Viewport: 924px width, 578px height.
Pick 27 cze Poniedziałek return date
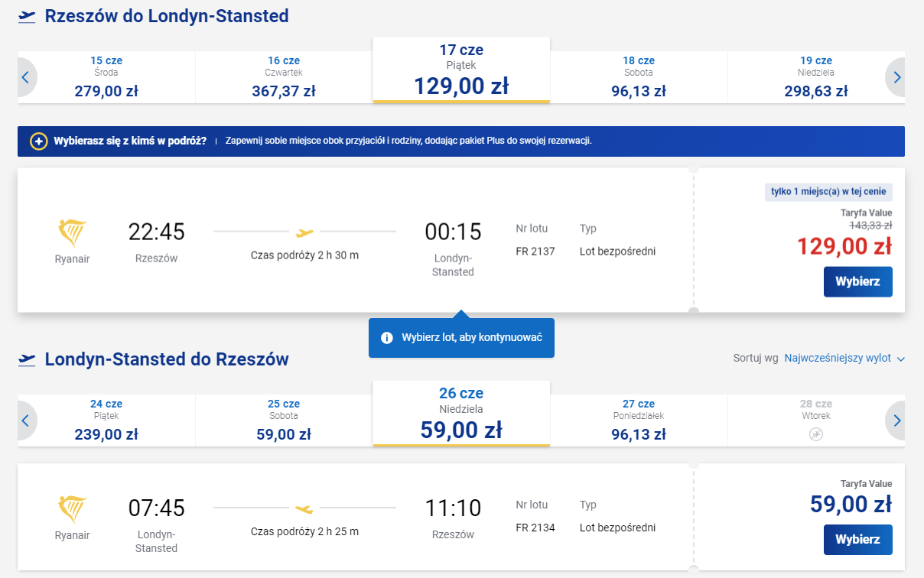point(639,421)
